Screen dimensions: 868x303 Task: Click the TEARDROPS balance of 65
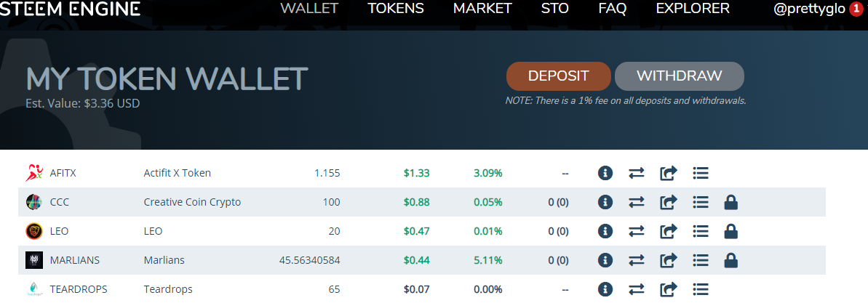(335, 289)
